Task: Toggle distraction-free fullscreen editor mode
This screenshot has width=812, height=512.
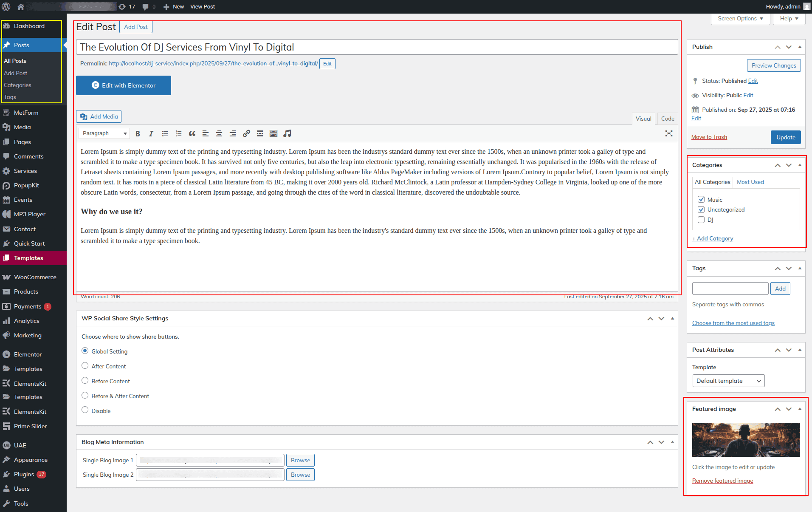Action: point(668,134)
